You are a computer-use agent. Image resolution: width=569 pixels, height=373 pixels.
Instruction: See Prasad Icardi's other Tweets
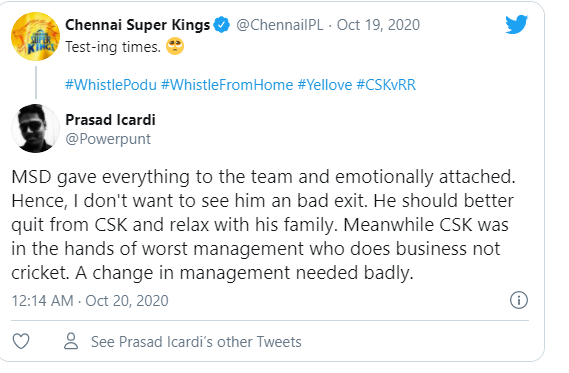click(x=196, y=341)
